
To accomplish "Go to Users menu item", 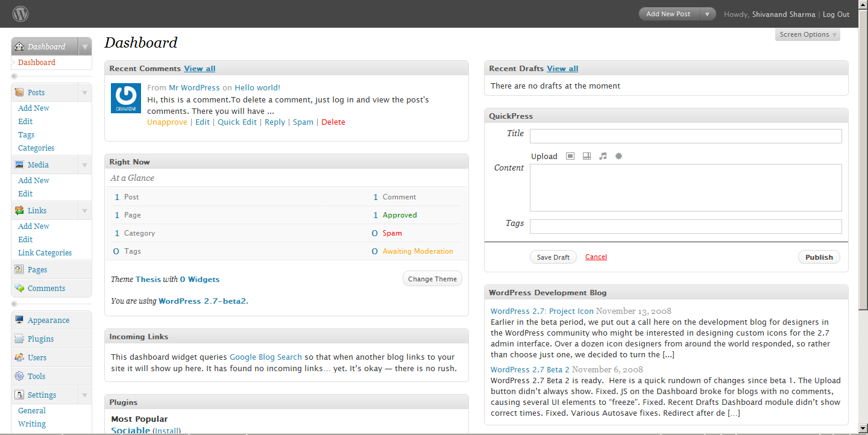I will pos(37,357).
